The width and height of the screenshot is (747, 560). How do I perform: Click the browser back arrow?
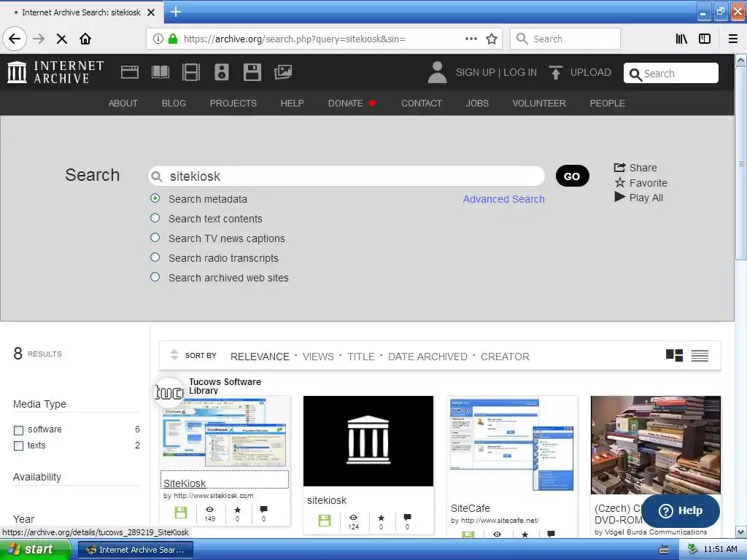(15, 39)
